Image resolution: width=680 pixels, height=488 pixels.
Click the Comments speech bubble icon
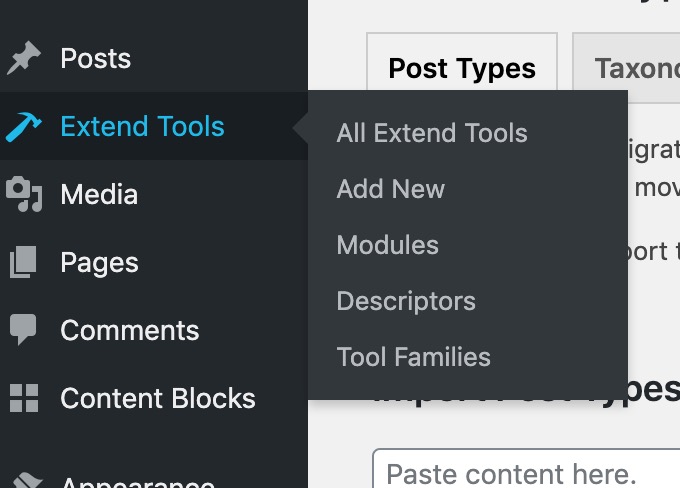23,330
